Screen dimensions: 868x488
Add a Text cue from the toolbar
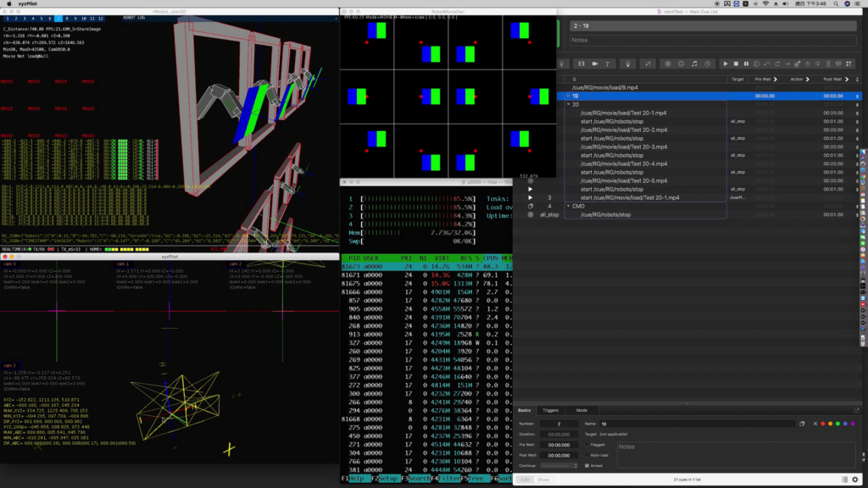click(x=607, y=64)
